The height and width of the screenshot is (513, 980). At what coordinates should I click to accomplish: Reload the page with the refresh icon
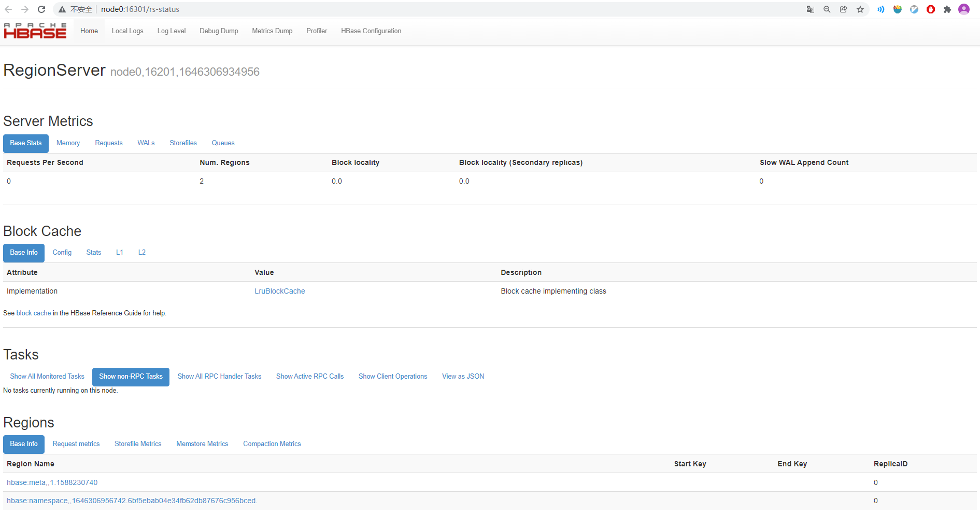pyautogui.click(x=41, y=9)
